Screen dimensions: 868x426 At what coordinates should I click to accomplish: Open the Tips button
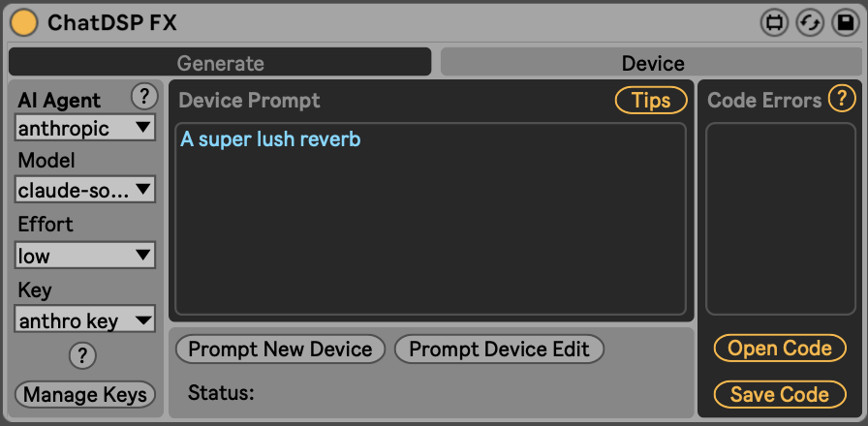pyautogui.click(x=651, y=100)
